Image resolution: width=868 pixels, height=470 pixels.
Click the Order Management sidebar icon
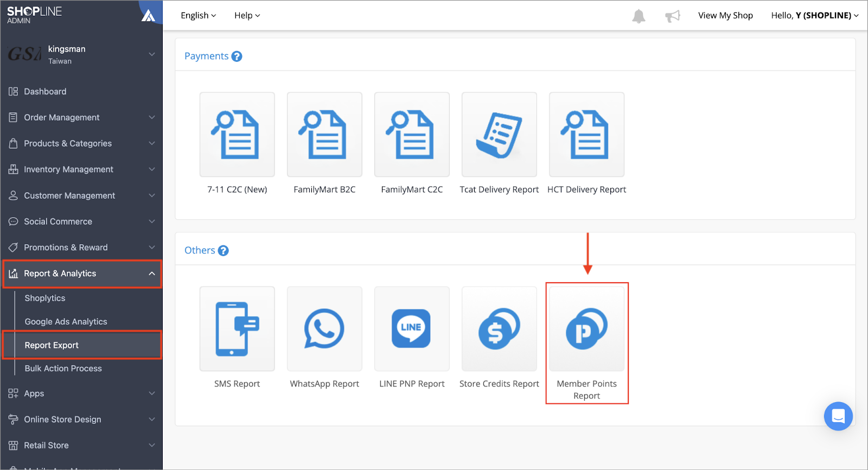(x=13, y=117)
